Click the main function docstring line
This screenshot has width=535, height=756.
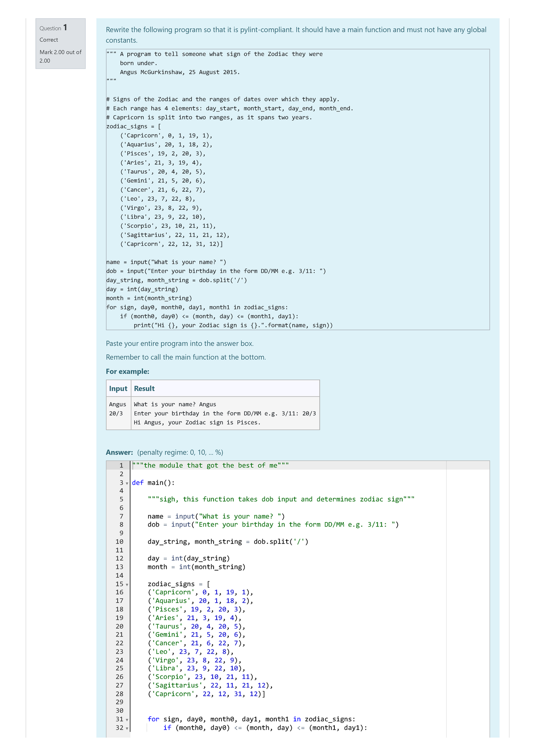coord(281,499)
